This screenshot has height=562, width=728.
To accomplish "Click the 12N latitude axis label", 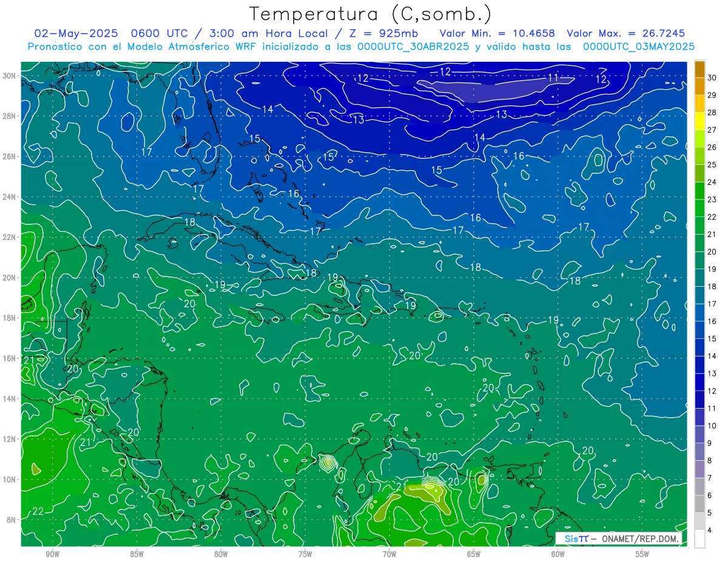I will tap(10, 439).
